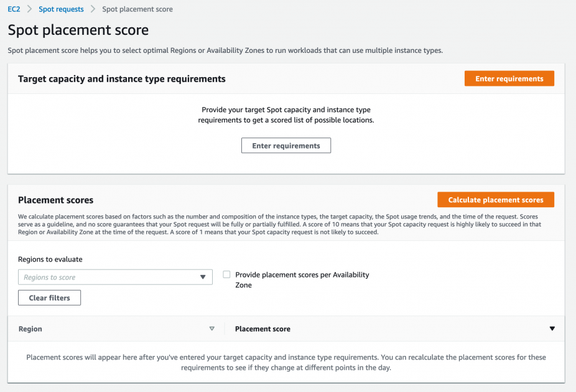Expand the Regions to score dropdown caret icon
The image size is (576, 392).
(x=202, y=276)
